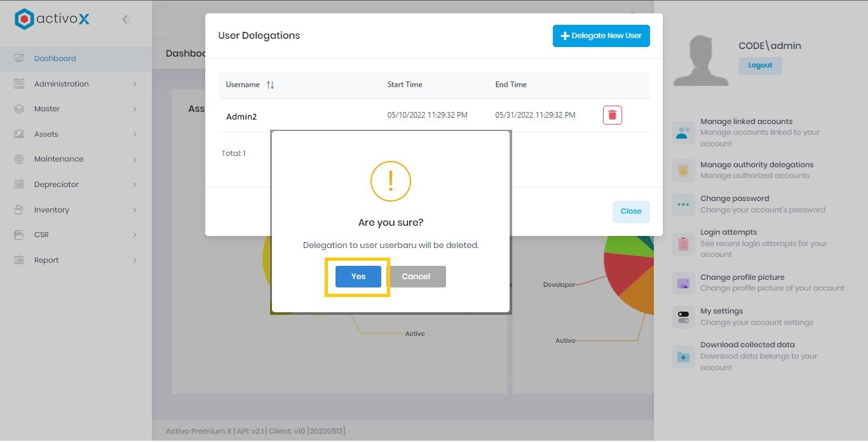Click the Download collected data icon
868x442 pixels.
coord(683,357)
